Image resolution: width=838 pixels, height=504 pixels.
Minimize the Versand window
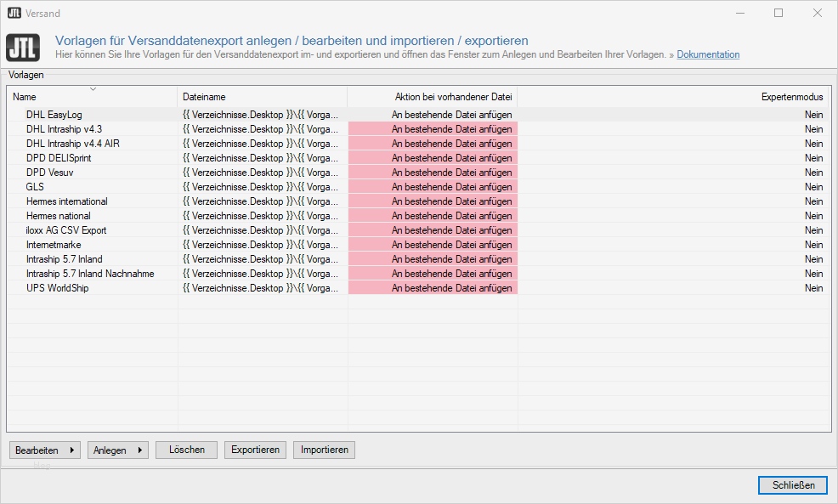[x=740, y=13]
